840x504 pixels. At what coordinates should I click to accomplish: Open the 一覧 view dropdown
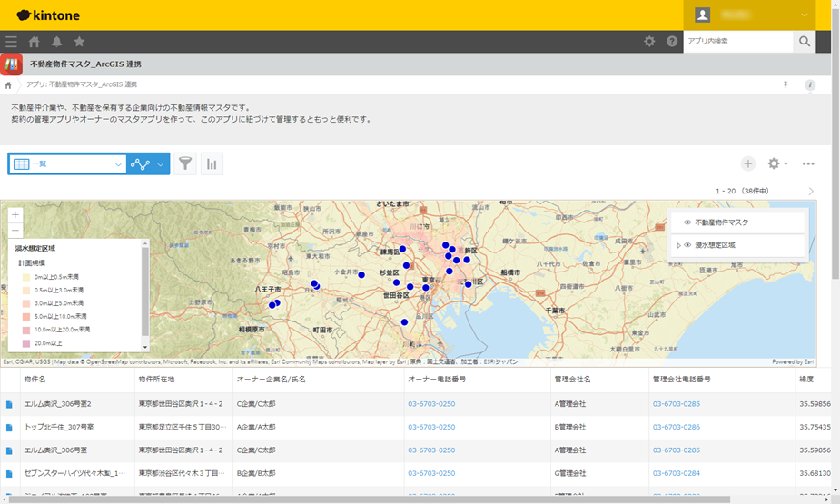(68, 163)
